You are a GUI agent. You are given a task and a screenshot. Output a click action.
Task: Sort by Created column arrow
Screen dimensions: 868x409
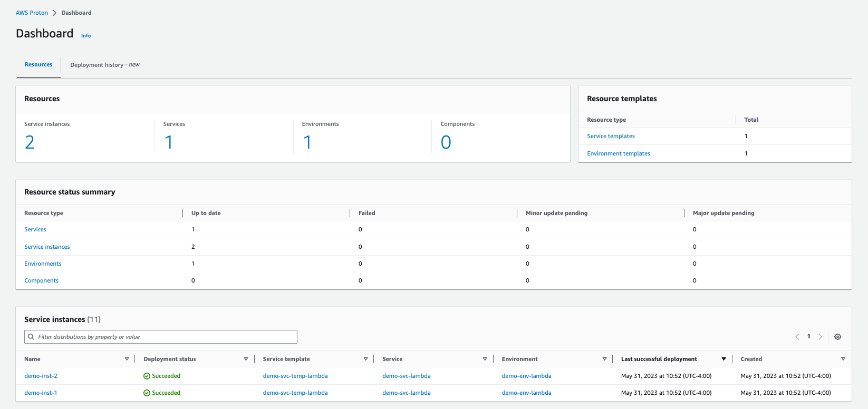[x=843, y=359]
